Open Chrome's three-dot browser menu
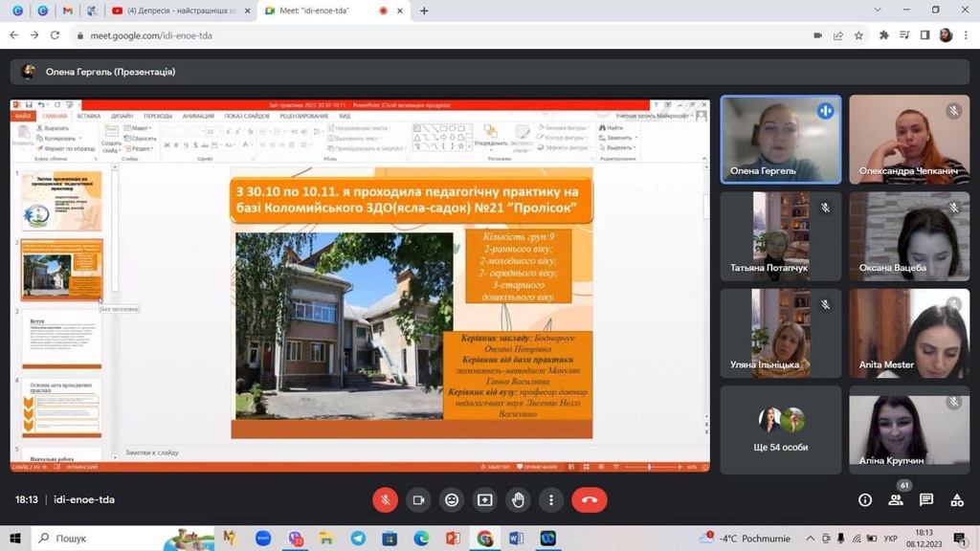The height and width of the screenshot is (551, 980). pos(966,35)
